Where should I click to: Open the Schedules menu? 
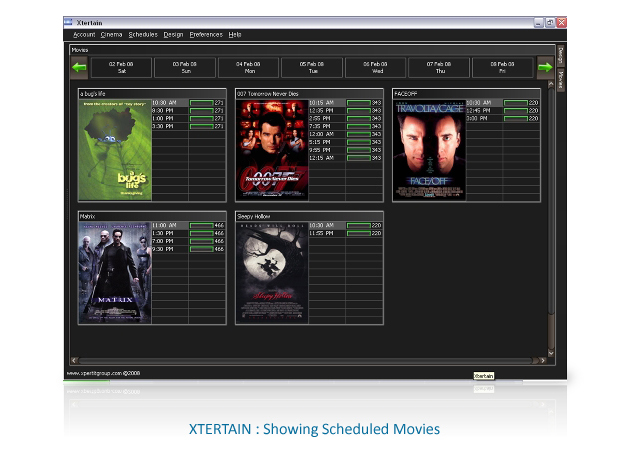click(x=143, y=35)
